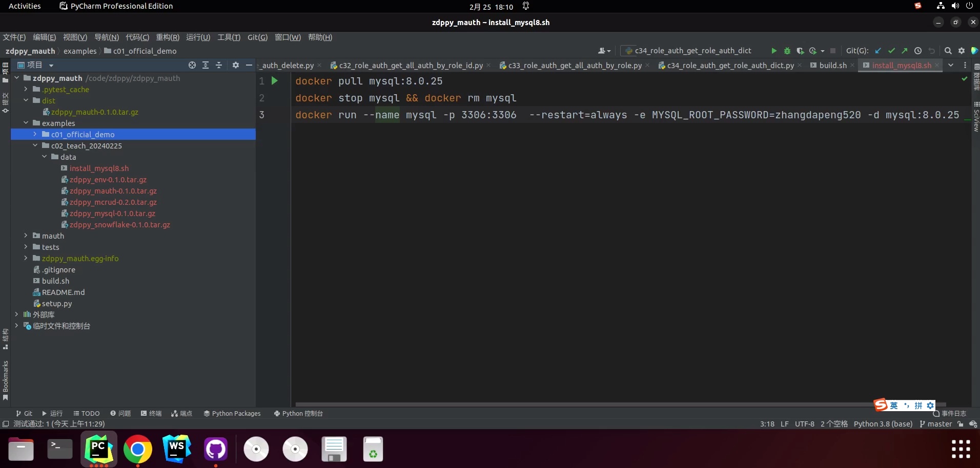Viewport: 980px width, 468px height.
Task: Open Search Everywhere with the magnifier icon
Action: click(948, 51)
